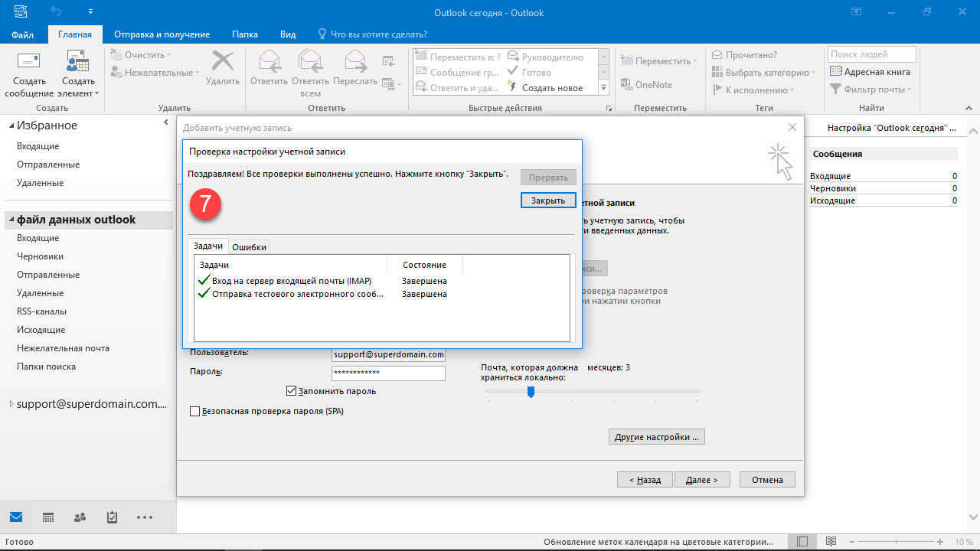Click the zoom in plus icon
The image size is (980, 551).
940,542
